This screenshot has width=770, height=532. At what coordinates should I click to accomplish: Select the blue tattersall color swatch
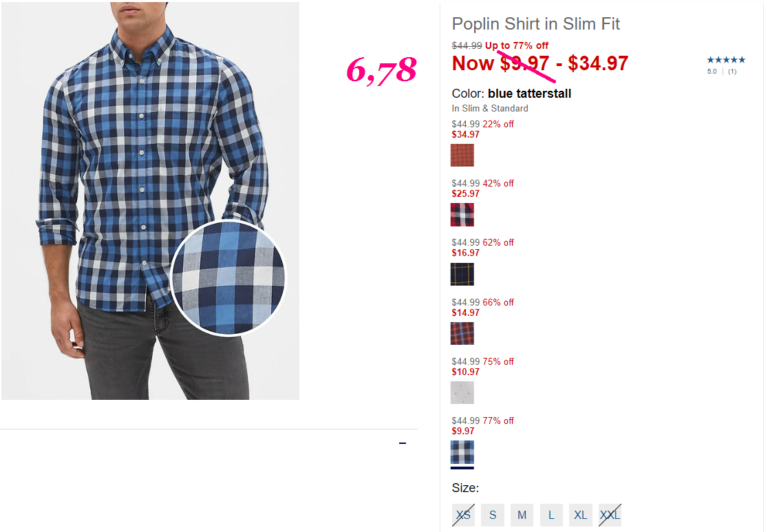(x=462, y=452)
